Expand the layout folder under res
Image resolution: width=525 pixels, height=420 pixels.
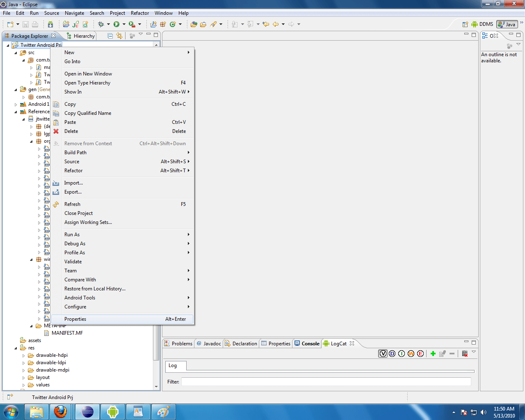pyautogui.click(x=23, y=378)
